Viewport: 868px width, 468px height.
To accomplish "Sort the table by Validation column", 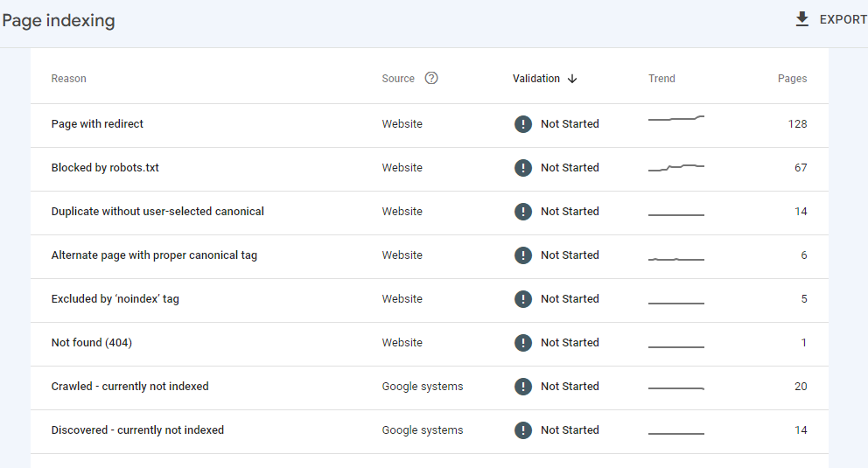I will 536,79.
